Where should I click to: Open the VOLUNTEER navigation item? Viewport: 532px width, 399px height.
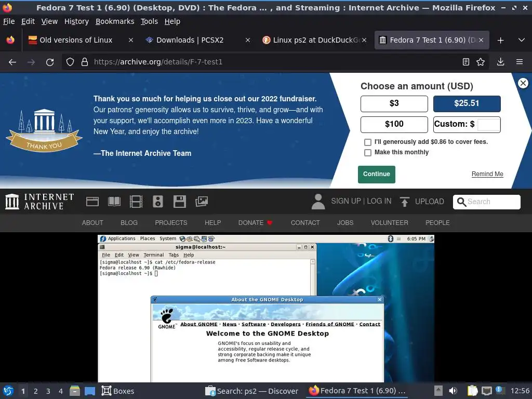[389, 223]
